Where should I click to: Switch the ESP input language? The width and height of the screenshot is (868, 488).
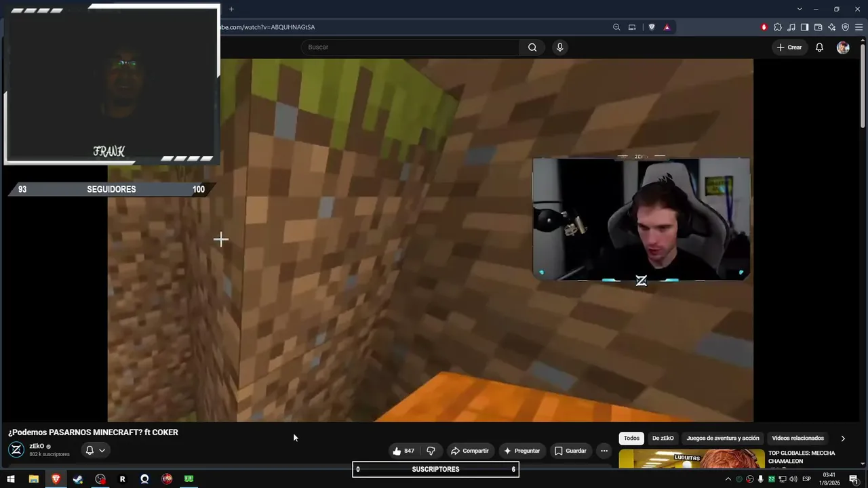[x=807, y=479]
